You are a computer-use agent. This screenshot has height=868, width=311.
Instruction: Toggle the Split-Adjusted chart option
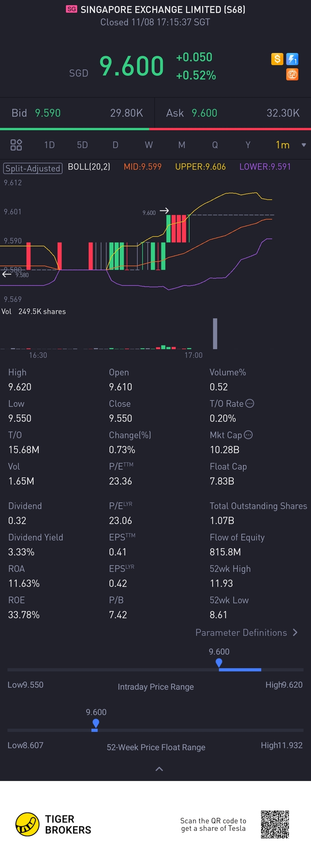[33, 168]
